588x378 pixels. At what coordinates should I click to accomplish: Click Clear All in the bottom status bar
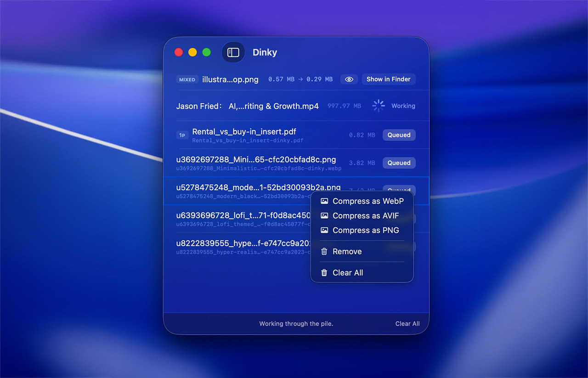(407, 323)
